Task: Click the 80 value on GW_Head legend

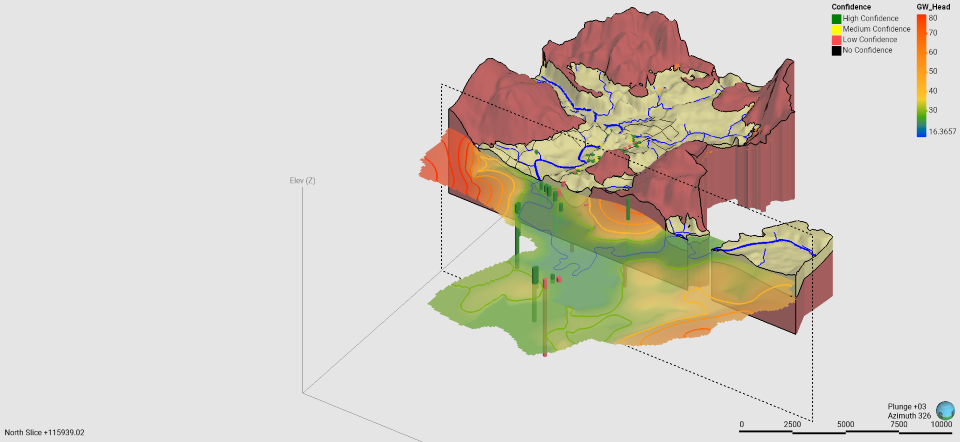Action: point(933,17)
